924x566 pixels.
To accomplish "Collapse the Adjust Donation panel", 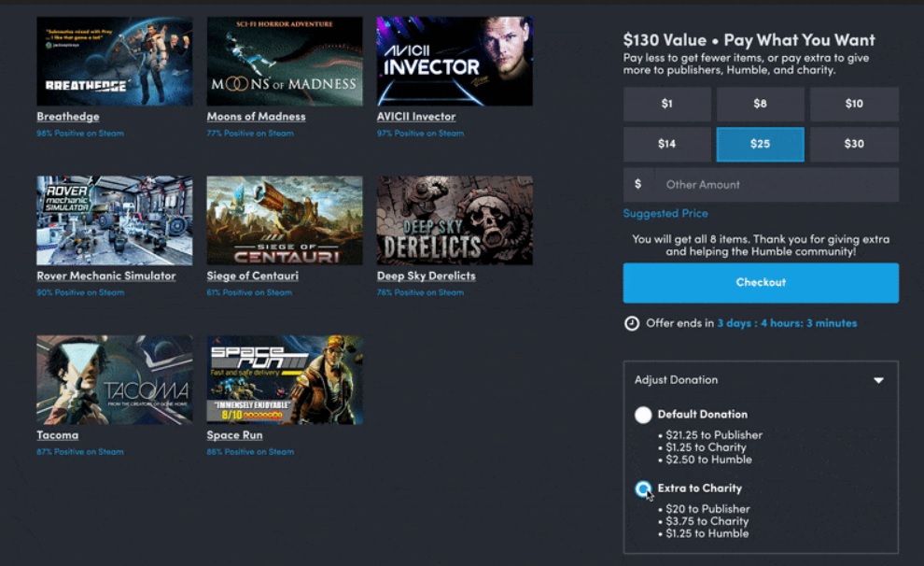I will [x=878, y=380].
